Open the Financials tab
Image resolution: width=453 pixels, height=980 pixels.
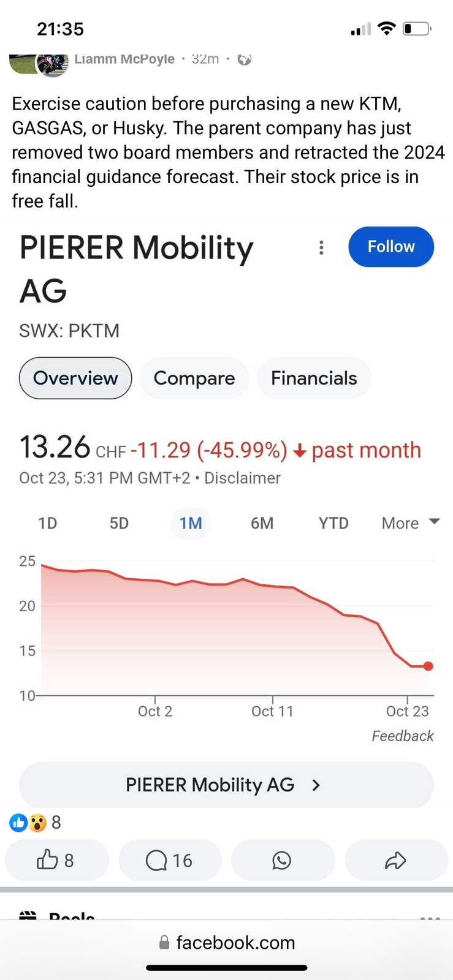coord(314,379)
